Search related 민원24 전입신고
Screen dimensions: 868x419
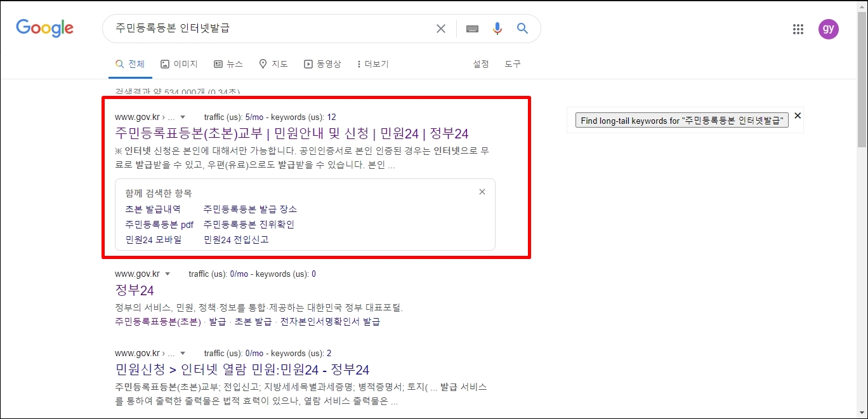click(236, 239)
